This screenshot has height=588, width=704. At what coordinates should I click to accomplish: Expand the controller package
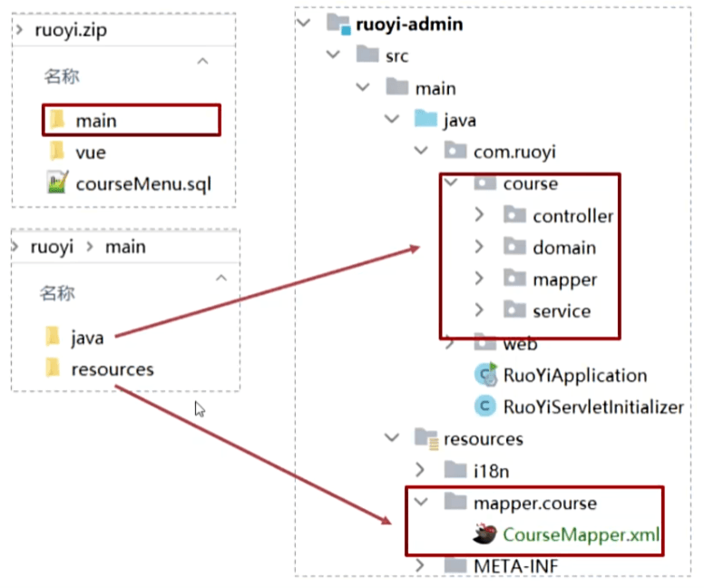(x=479, y=215)
